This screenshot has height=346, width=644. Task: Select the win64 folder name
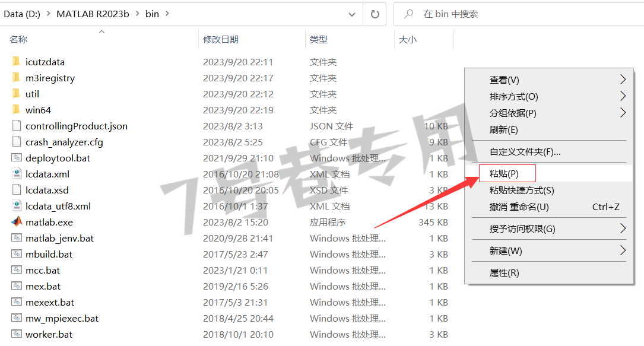click(38, 110)
